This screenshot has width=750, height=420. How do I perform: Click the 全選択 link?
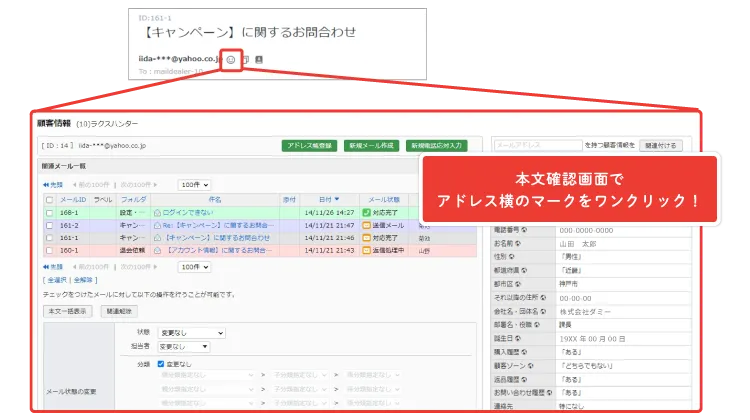click(57, 280)
